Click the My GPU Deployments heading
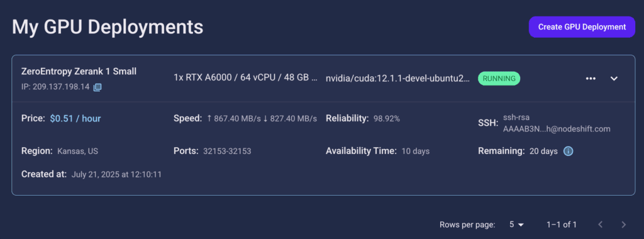Viewport: 644px width, 239px height. pyautogui.click(x=108, y=27)
